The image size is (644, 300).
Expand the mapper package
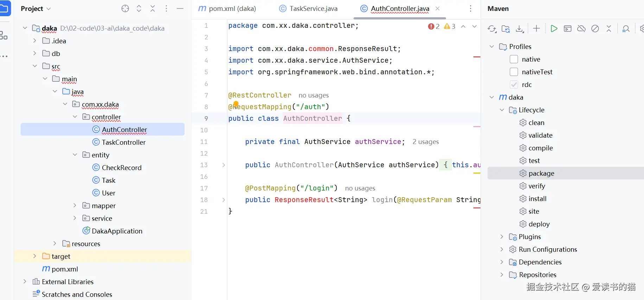75,205
